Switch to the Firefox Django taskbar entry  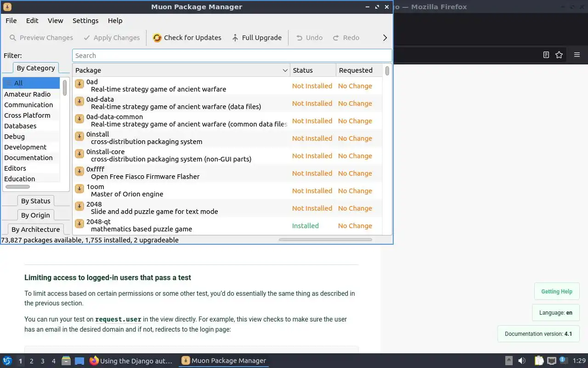click(x=131, y=361)
